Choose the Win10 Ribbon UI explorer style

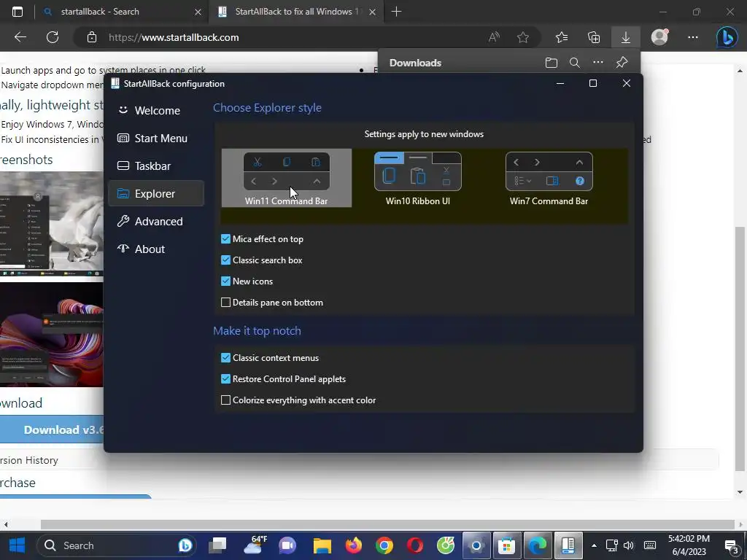[418, 178]
